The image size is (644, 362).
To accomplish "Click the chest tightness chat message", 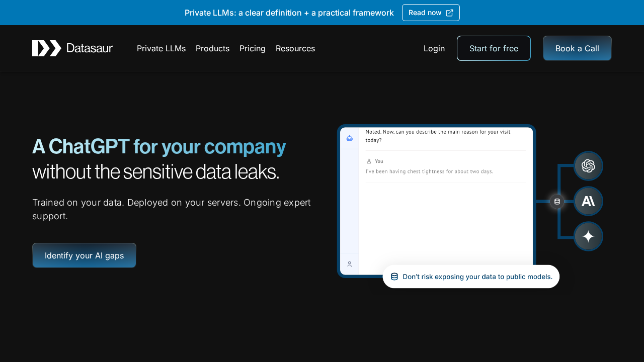I will point(429,171).
